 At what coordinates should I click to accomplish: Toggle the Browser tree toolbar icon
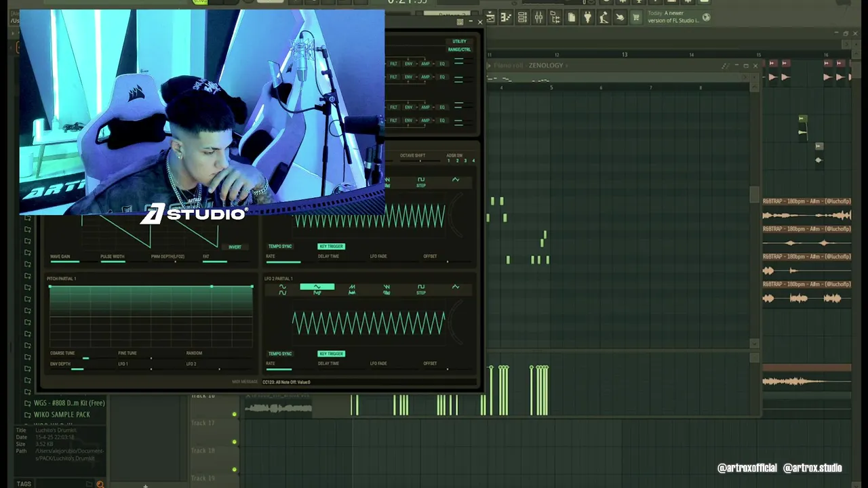pos(555,18)
